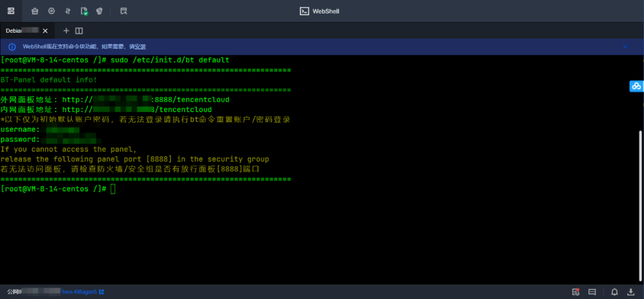Click 'sudo /etc/init.d/bt default' command text
Image resolution: width=644 pixels, height=299 pixels.
coord(170,60)
